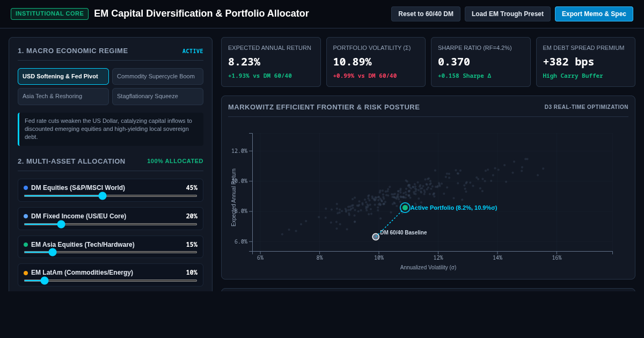Viewport: 644px width, 338px height.
Task: Click the light-blue dot beside DM Fixed Income
Action: coord(26,216)
